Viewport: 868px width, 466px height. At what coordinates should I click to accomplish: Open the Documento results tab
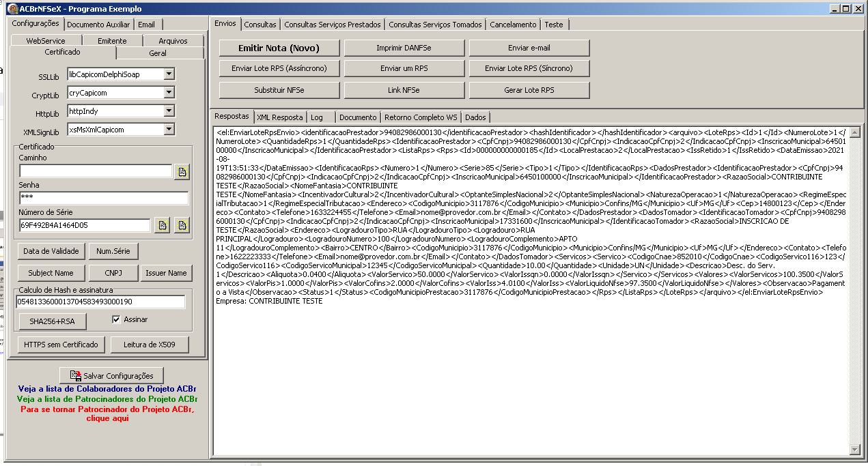click(358, 117)
